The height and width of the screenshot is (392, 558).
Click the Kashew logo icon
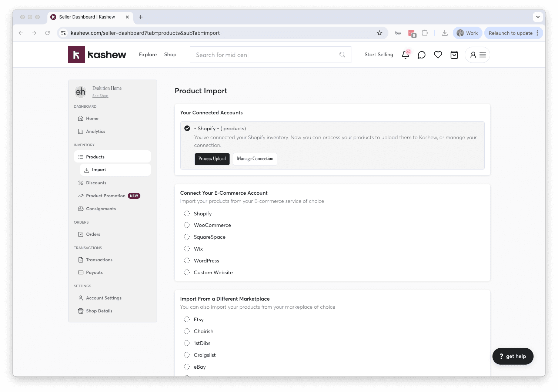tap(76, 55)
